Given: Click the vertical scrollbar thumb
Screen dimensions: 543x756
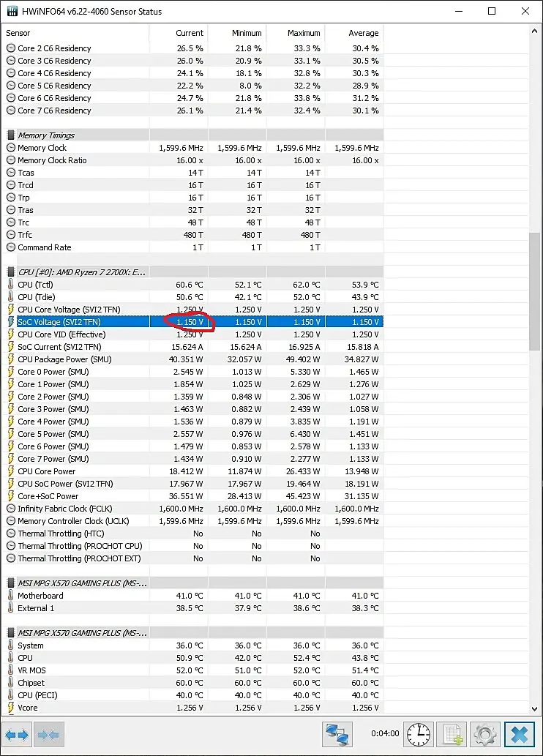Looking at the screenshot, I should [534, 292].
